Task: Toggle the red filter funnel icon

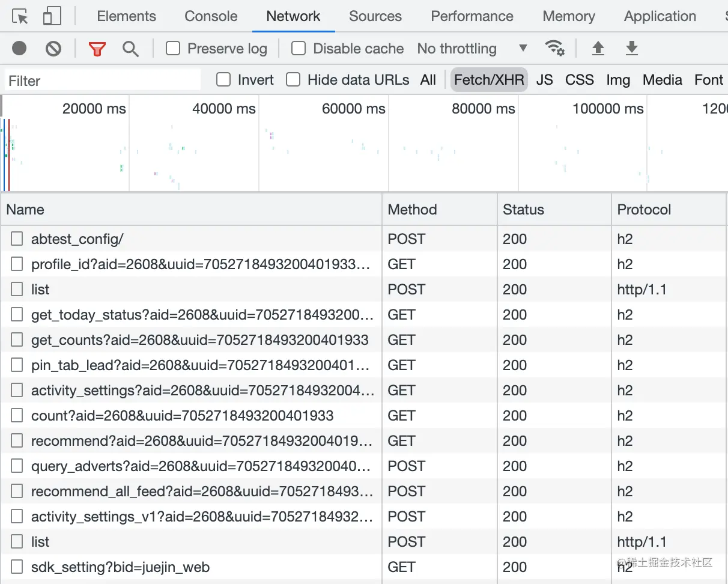Action: 97,49
